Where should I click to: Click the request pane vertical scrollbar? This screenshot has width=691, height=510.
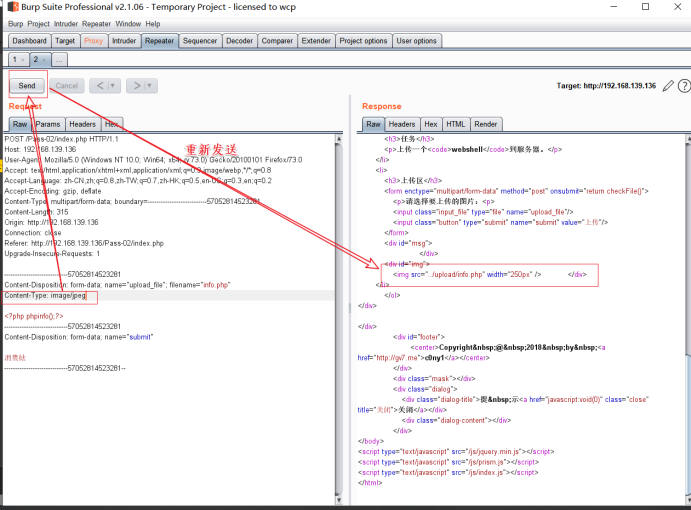pos(339,320)
